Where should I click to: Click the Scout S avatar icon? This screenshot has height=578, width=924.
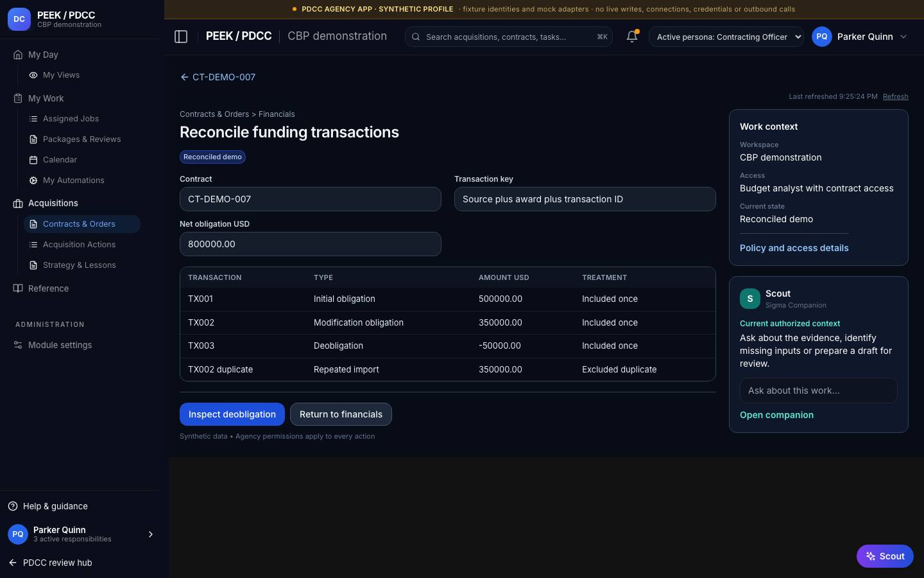(750, 299)
